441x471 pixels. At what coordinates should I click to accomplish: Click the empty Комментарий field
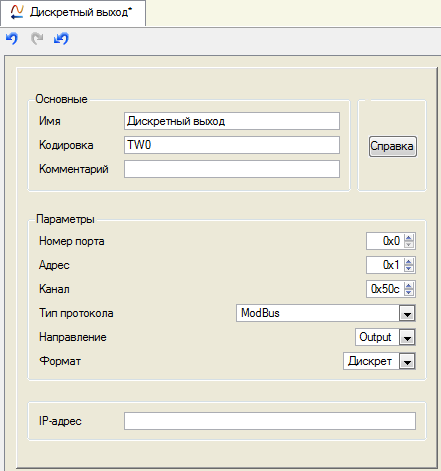[232, 169]
